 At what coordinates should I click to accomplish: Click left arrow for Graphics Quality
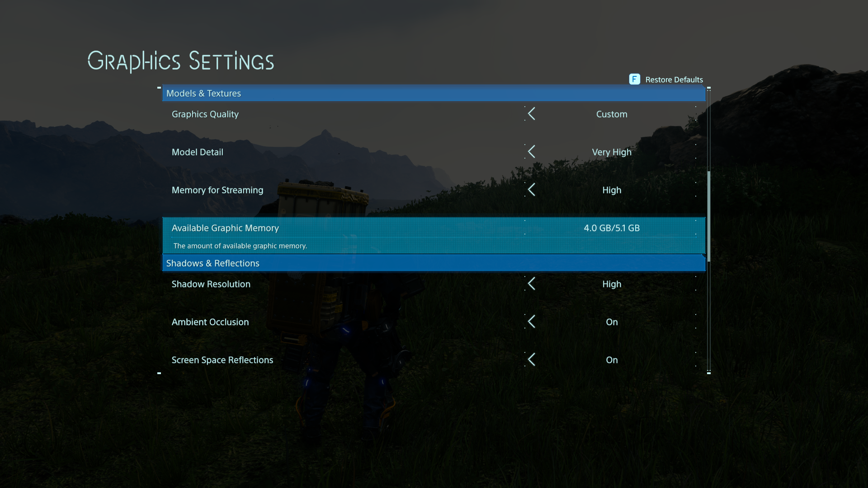coord(532,114)
